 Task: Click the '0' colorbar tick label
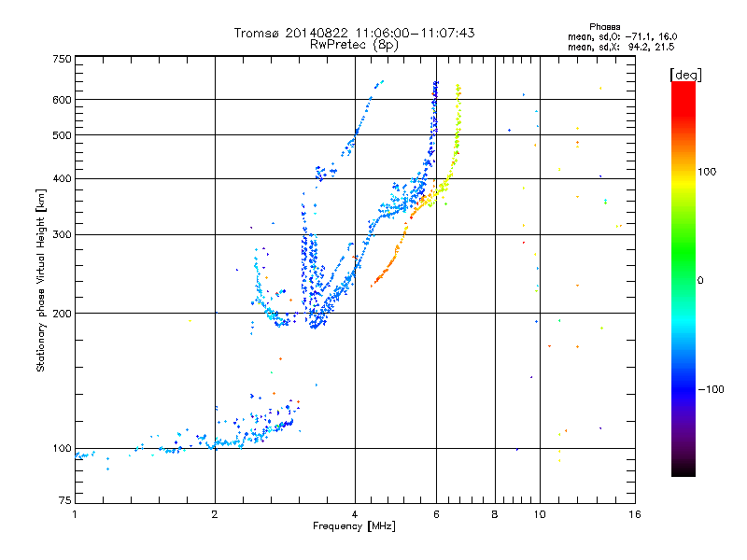[700, 281]
